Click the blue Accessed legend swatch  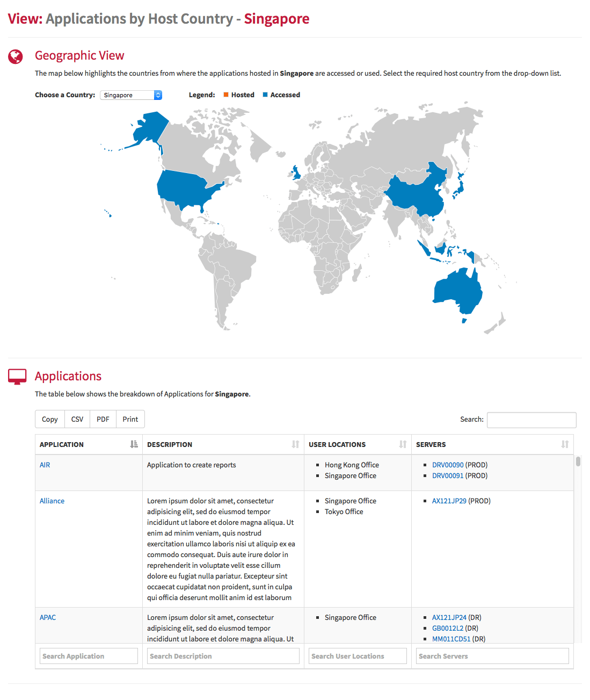coord(265,95)
